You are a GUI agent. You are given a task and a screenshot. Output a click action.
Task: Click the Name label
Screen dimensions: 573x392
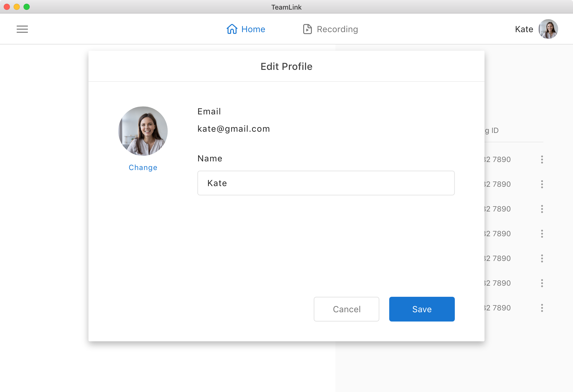(x=210, y=159)
